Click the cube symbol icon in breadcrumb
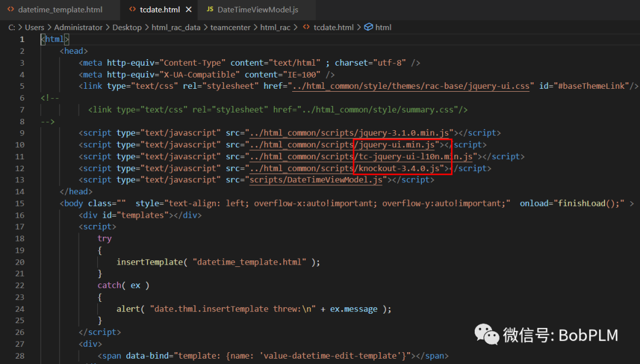Screen dimensions: 640x364 pos(368,27)
